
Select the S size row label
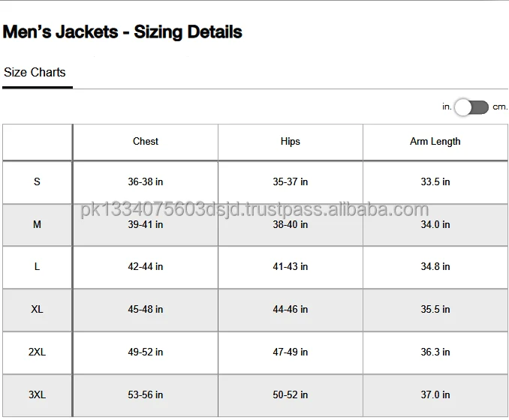37,182
